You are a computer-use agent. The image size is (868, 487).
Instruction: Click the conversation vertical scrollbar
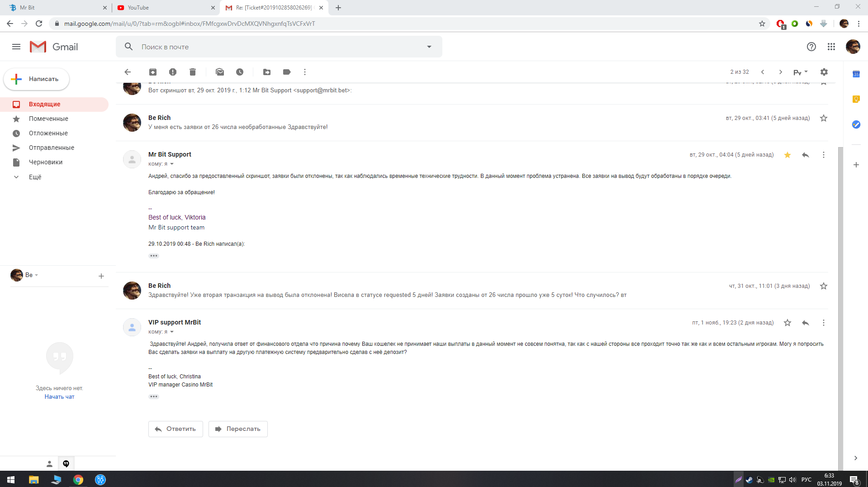click(x=840, y=308)
